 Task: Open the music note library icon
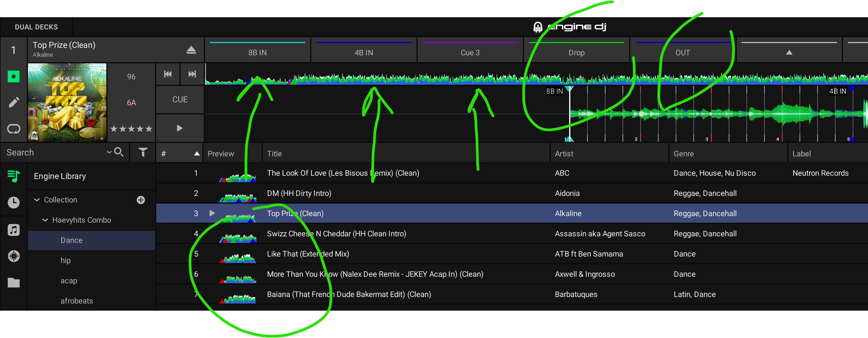13,230
